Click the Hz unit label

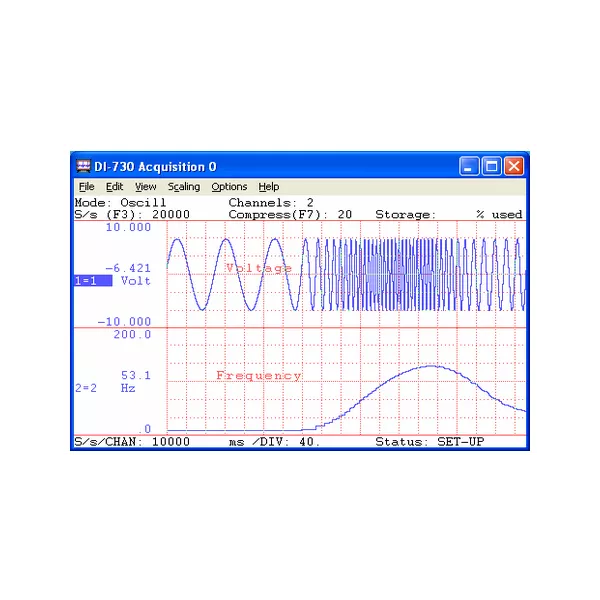pos(128,388)
